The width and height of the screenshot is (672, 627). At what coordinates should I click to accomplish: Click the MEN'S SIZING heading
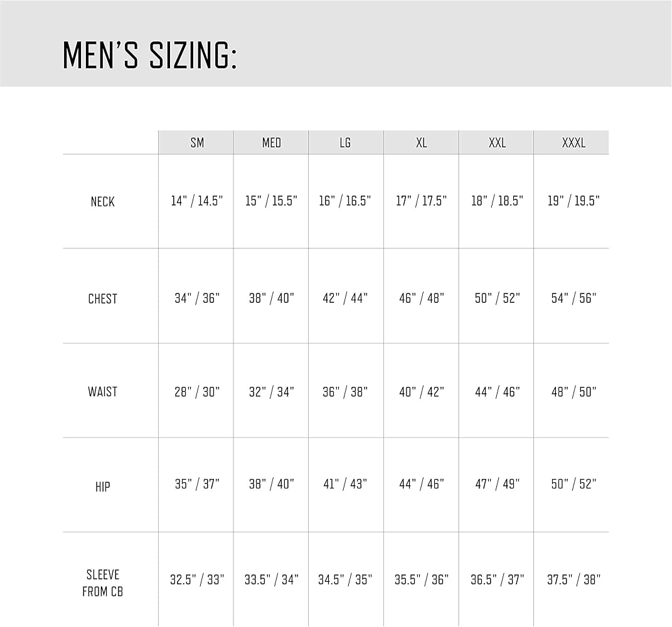[149, 54]
